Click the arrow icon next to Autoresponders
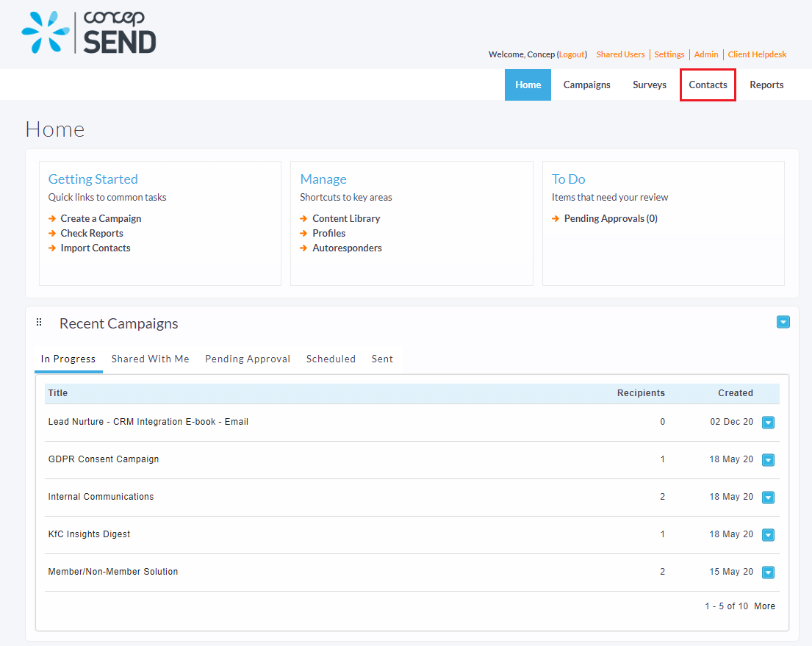 303,248
